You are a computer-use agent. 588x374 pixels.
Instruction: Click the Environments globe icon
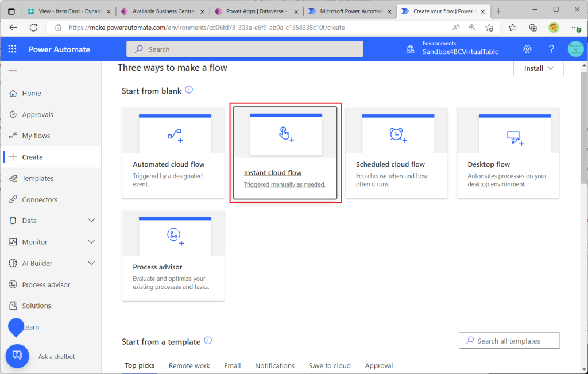point(411,49)
